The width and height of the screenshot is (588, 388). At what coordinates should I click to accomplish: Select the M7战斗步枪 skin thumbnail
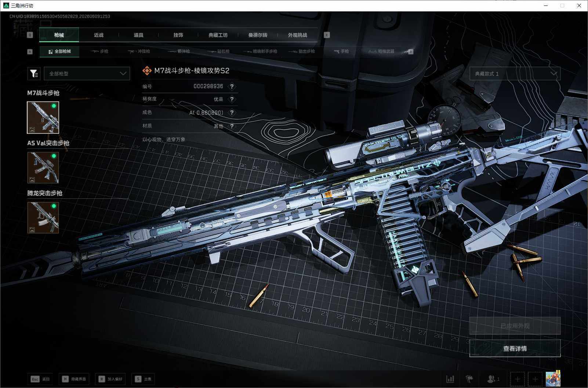pos(43,118)
